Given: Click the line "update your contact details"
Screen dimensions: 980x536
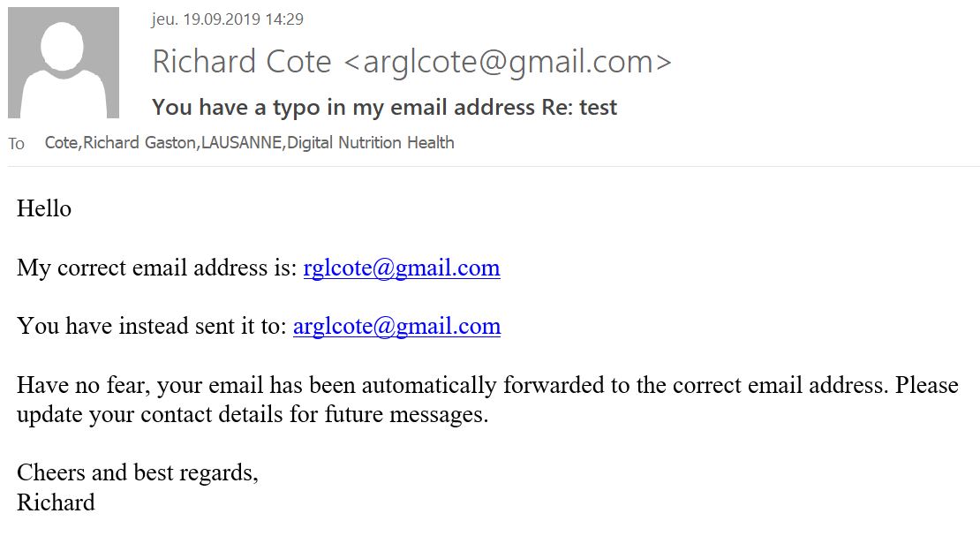Looking at the screenshot, I should 253,414.
